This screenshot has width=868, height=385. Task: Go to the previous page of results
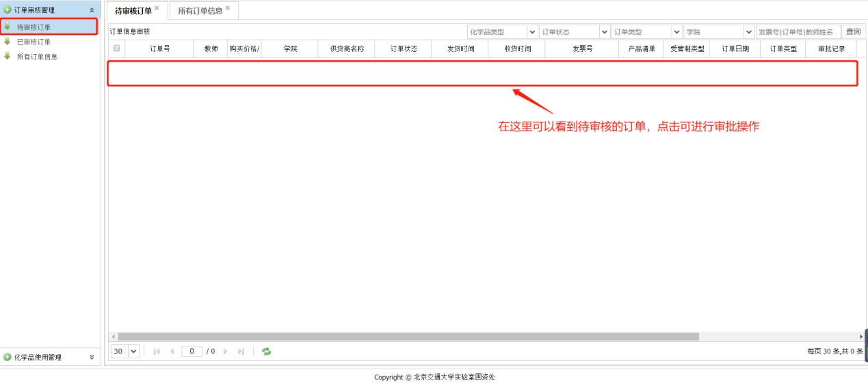(172, 351)
